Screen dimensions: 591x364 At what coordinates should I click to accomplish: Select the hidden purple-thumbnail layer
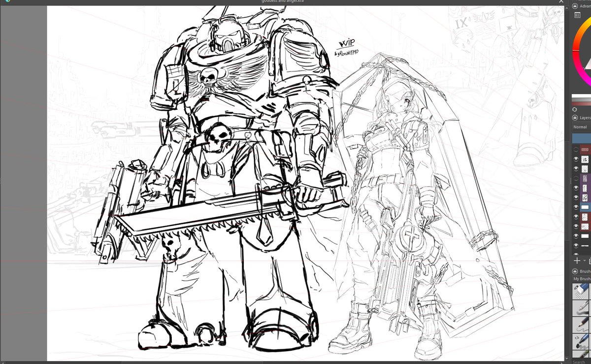click(585, 178)
